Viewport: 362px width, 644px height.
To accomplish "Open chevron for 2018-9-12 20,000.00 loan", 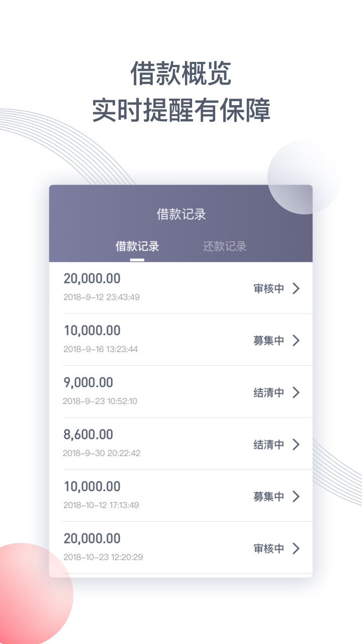I will pos(296,288).
